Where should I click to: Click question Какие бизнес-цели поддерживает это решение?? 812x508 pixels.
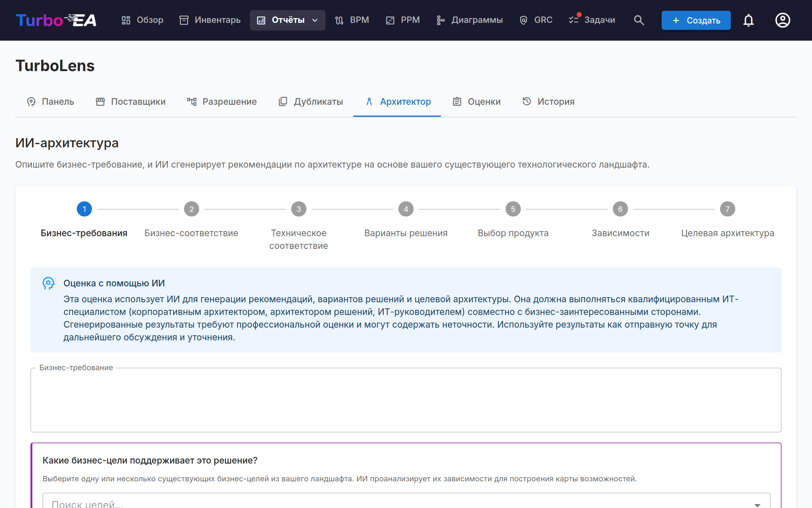[150, 460]
